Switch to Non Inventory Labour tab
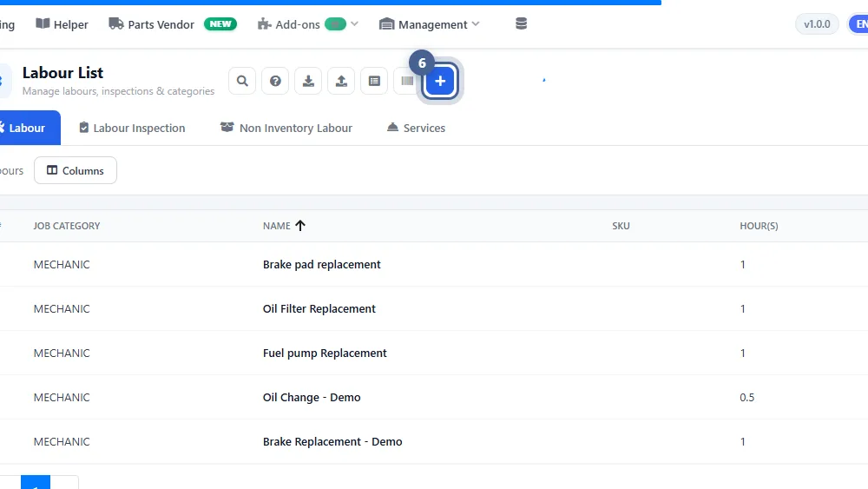The width and height of the screenshot is (868, 489). [286, 128]
